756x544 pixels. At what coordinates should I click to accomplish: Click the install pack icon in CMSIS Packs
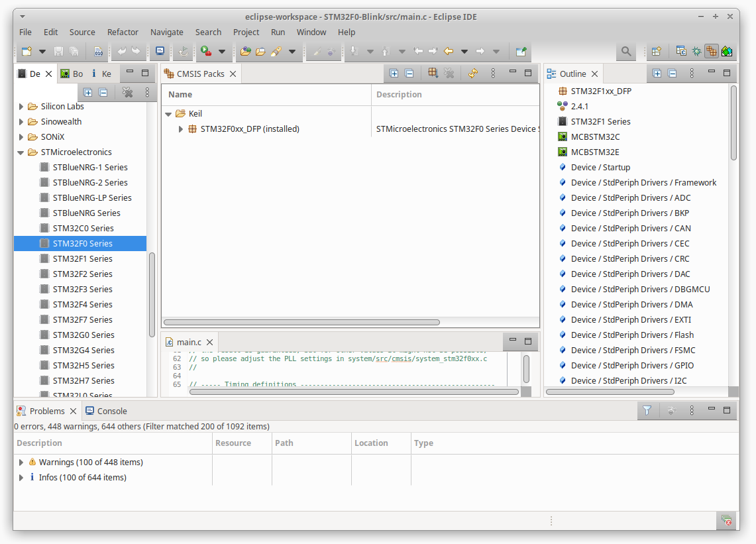[433, 73]
